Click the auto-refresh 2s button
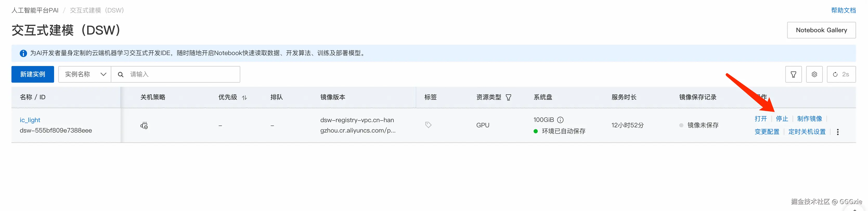 (841, 74)
